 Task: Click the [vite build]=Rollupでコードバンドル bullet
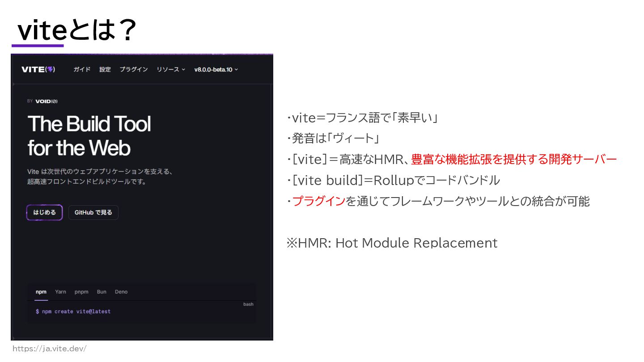coord(393,181)
